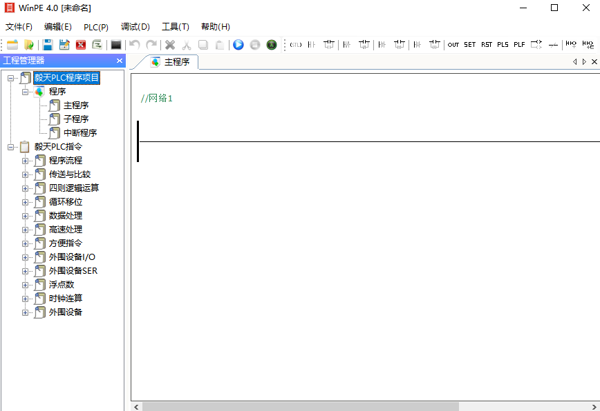Insert an OUT coil instruction

point(453,45)
